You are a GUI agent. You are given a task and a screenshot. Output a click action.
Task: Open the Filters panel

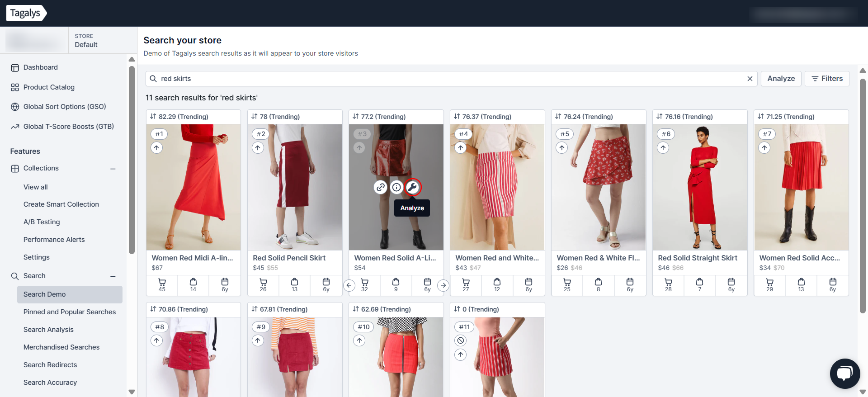pos(827,79)
